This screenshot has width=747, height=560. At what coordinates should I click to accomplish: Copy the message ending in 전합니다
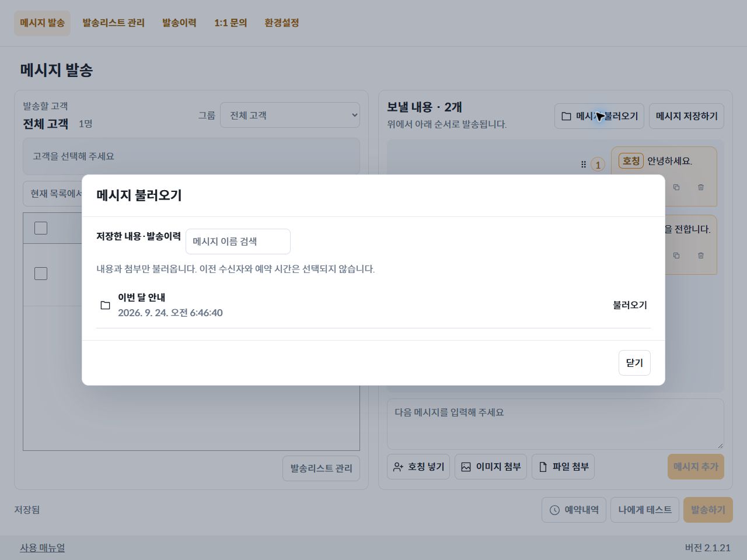pos(676,256)
